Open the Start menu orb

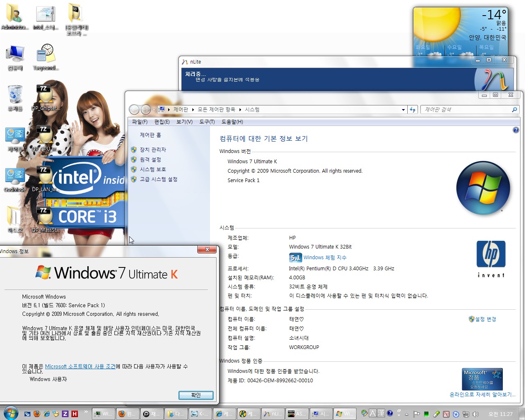pos(10,413)
